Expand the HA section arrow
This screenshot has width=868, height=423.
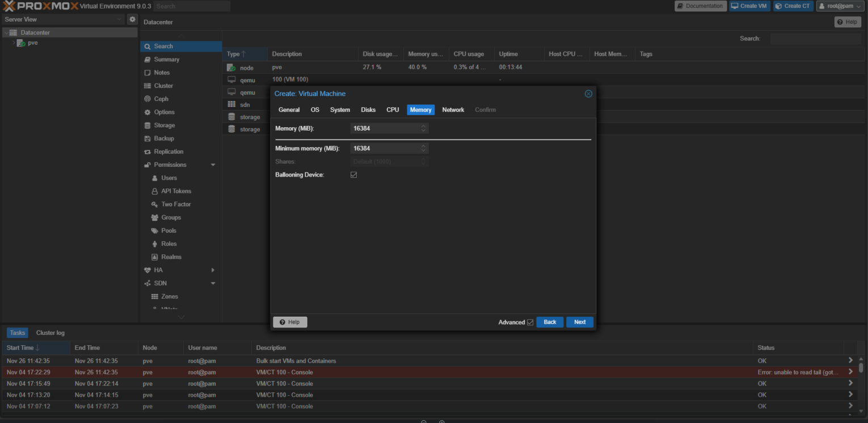(213, 270)
